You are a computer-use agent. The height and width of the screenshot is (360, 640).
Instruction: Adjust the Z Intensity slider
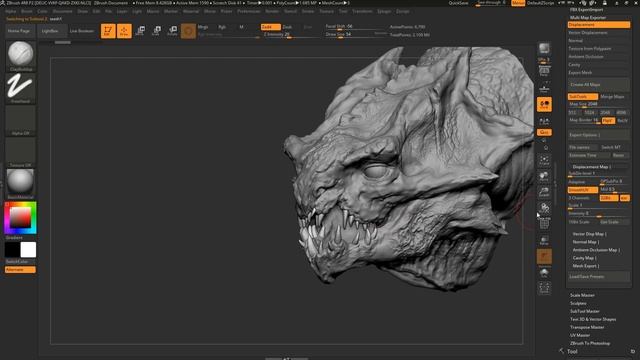(x=291, y=35)
